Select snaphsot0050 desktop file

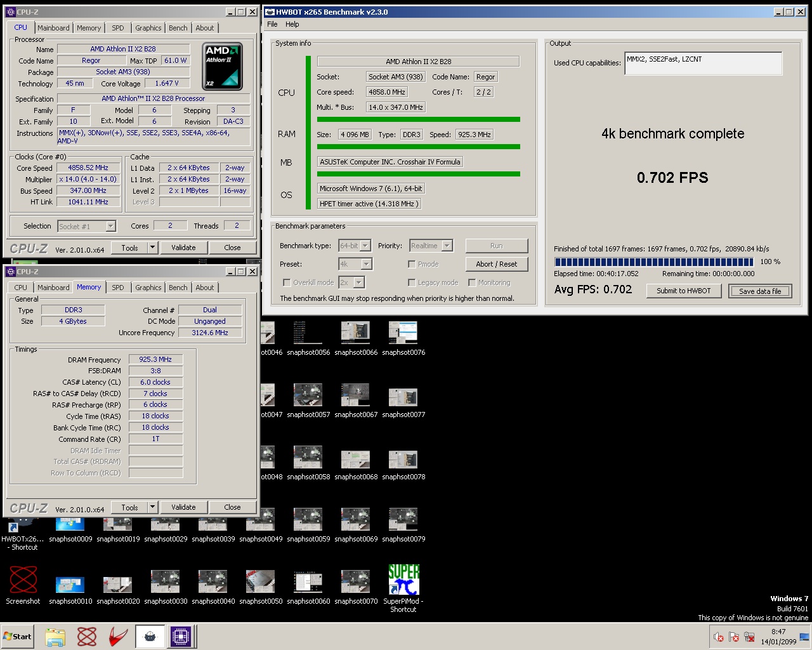(x=261, y=587)
